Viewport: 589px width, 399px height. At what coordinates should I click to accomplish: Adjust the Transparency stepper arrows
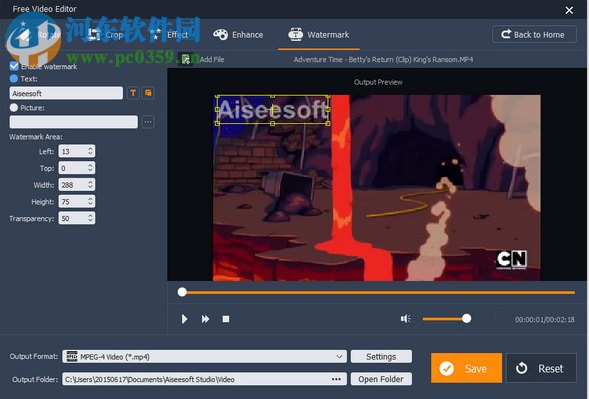tap(90, 218)
